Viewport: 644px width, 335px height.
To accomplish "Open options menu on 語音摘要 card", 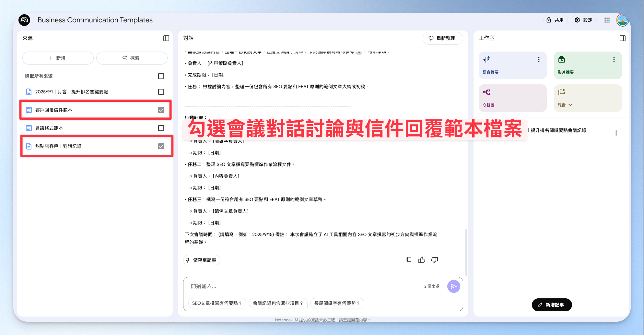I will click(x=539, y=59).
